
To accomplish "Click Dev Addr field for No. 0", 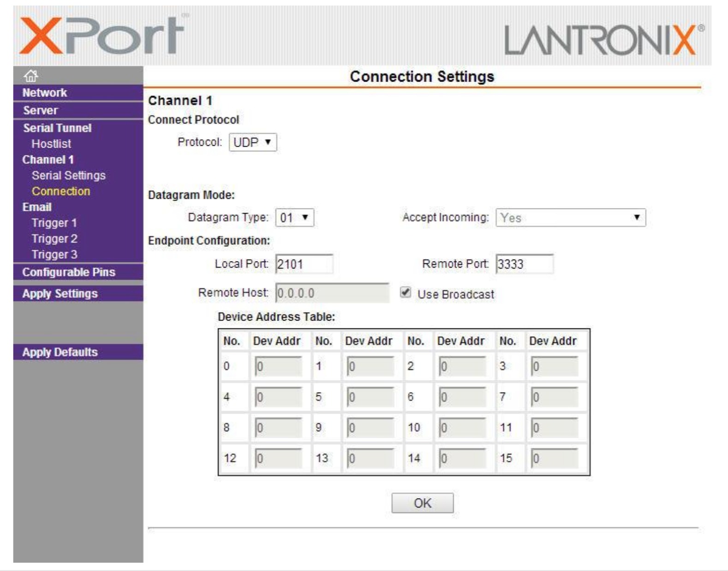I will click(279, 367).
